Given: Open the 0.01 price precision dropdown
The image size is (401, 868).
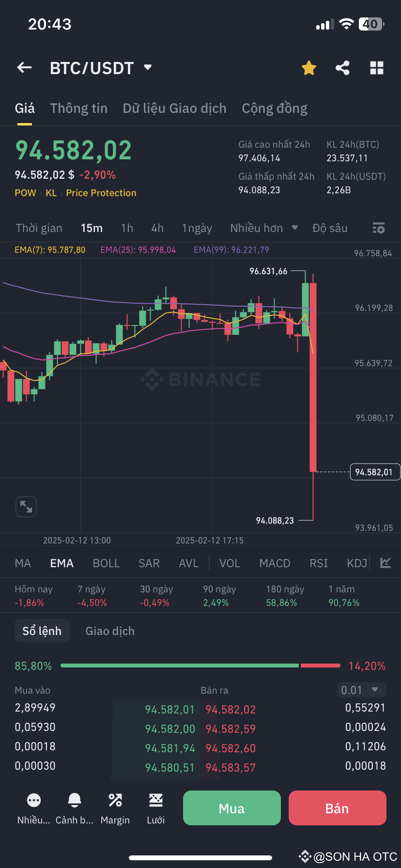Looking at the screenshot, I should pos(361,690).
